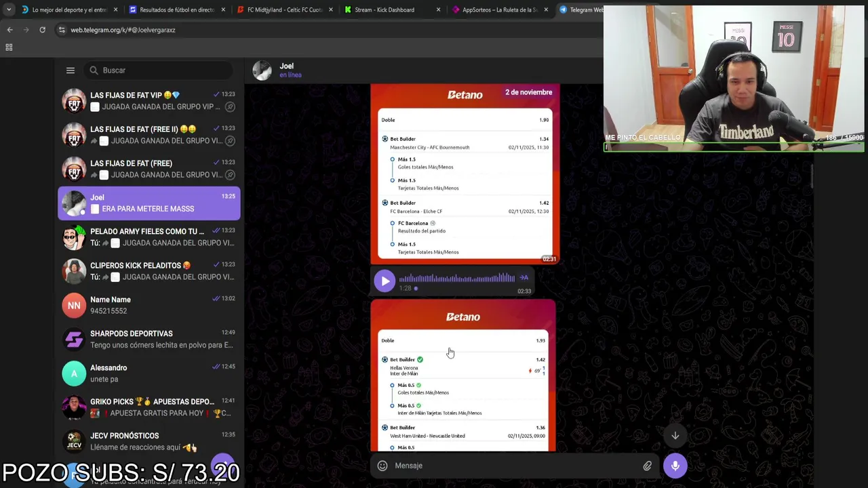This screenshot has width=868, height=488.
Task: Open LAS FIJAS DE FAT (FREE II) chat
Action: coord(149,135)
